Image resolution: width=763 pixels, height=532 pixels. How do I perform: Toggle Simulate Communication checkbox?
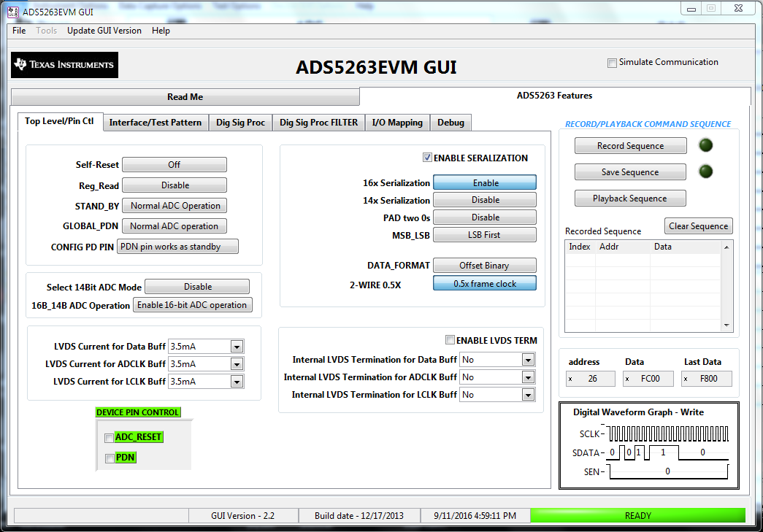pos(612,63)
